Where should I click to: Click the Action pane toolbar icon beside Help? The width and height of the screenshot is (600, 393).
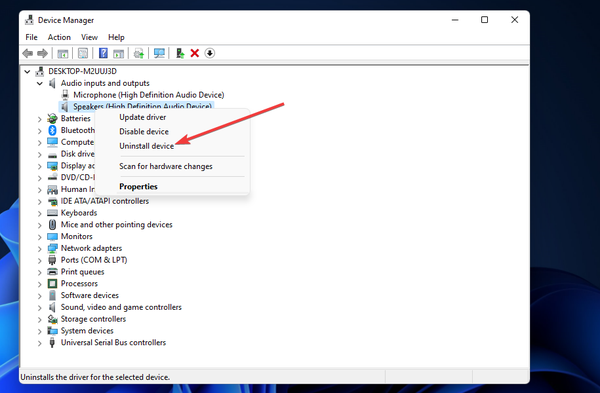(x=118, y=54)
